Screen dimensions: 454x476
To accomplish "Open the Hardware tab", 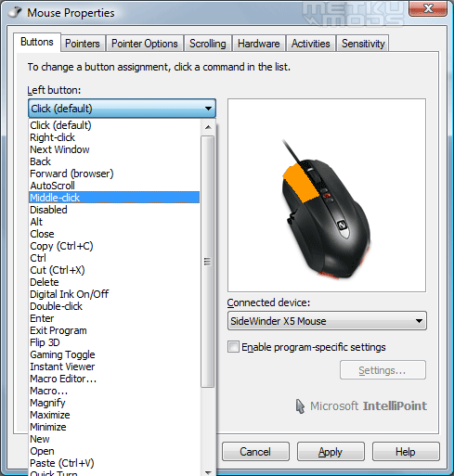I will [259, 44].
